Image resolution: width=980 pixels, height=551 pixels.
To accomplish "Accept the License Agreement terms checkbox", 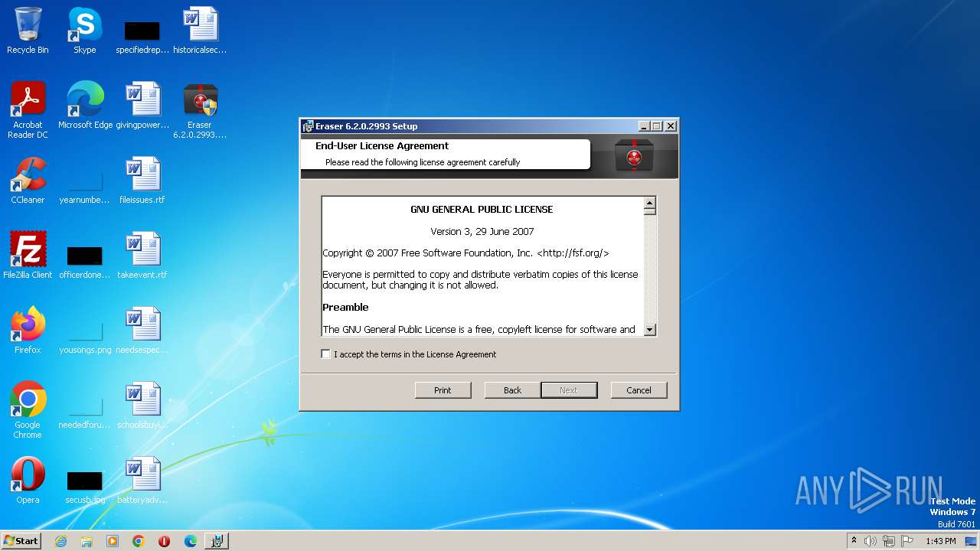I will pos(326,354).
